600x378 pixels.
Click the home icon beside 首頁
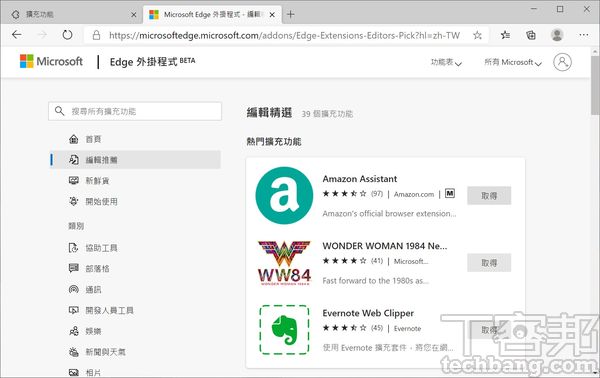click(73, 139)
